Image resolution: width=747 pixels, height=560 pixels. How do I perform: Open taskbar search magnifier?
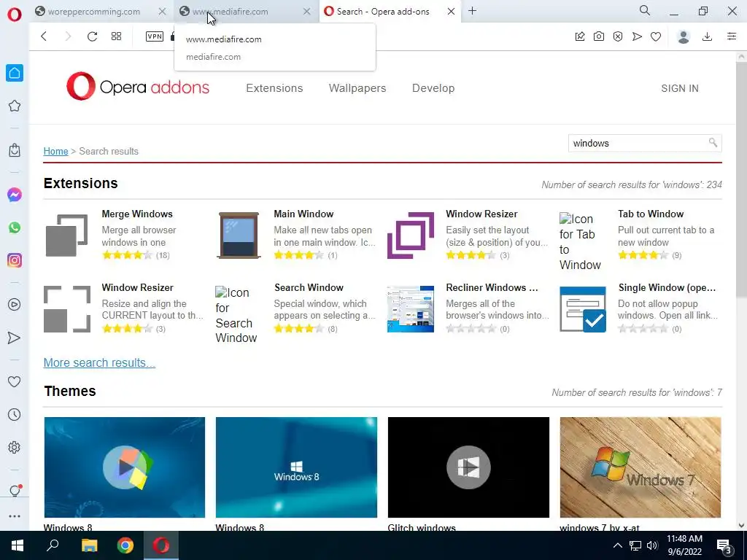pyautogui.click(x=53, y=545)
